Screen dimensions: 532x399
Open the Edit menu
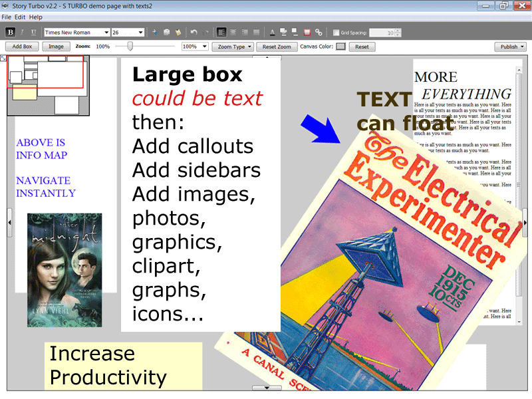coord(20,17)
